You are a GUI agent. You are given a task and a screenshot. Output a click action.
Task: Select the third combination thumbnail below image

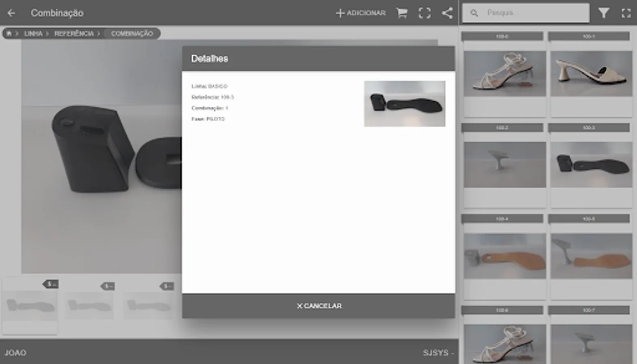coord(148,305)
